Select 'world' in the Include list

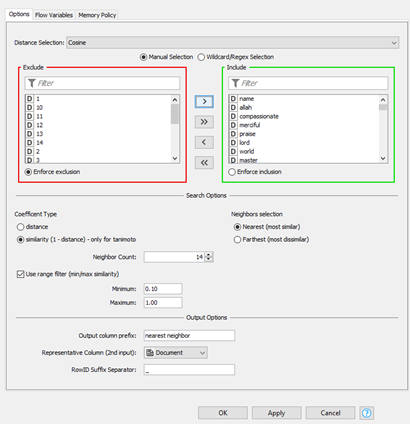pos(304,151)
